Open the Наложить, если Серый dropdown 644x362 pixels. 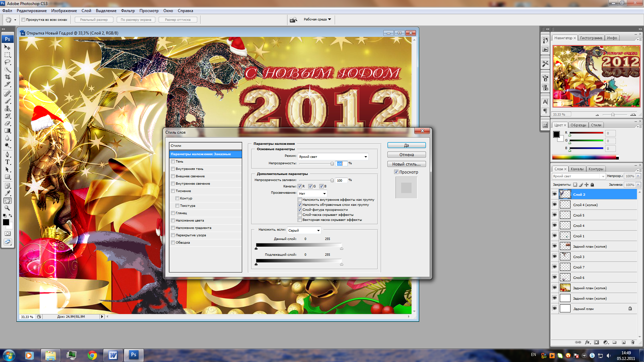click(x=304, y=230)
